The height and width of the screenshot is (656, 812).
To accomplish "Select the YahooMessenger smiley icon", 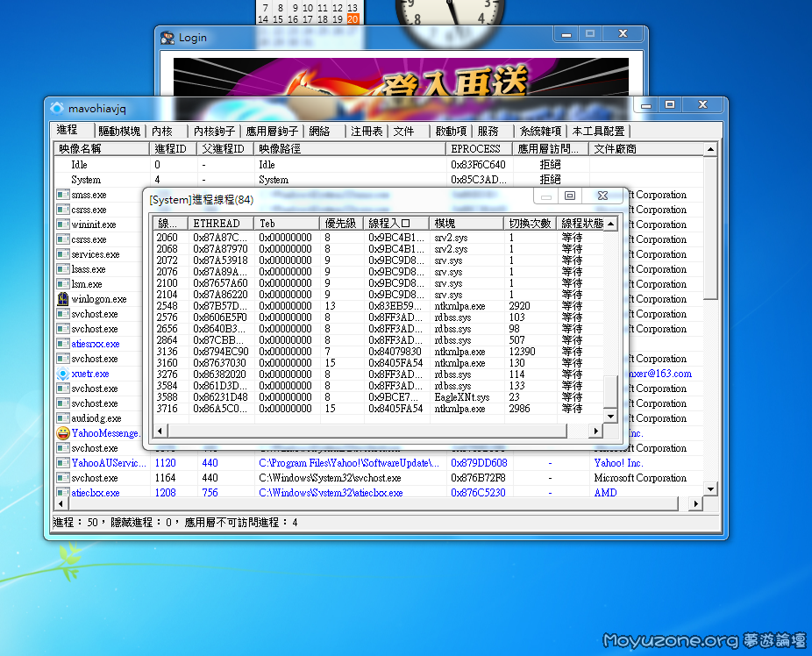I will coord(63,433).
